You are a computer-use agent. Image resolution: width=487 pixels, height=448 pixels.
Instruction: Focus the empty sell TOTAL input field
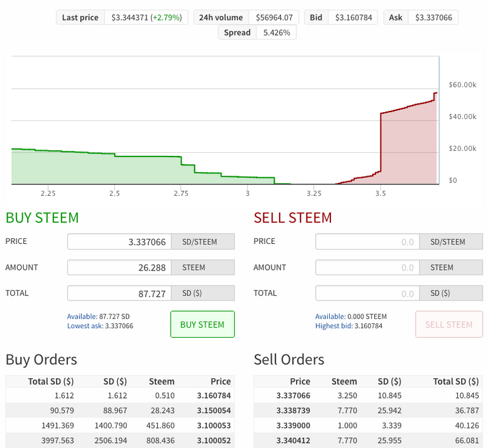tap(367, 293)
